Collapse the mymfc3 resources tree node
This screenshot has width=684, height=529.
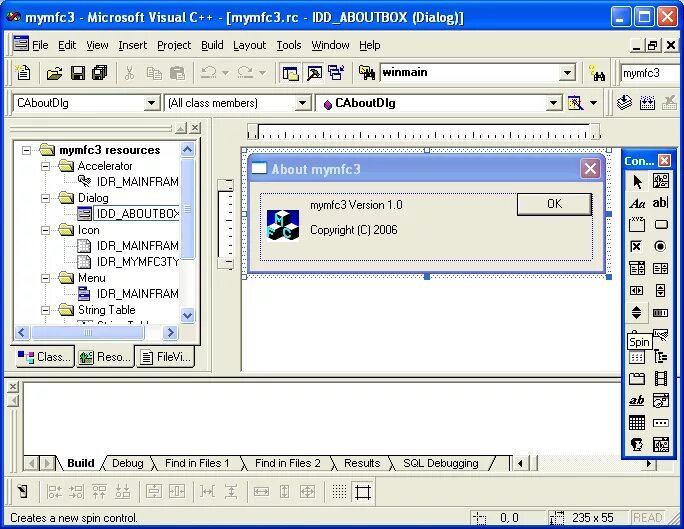coord(27,150)
